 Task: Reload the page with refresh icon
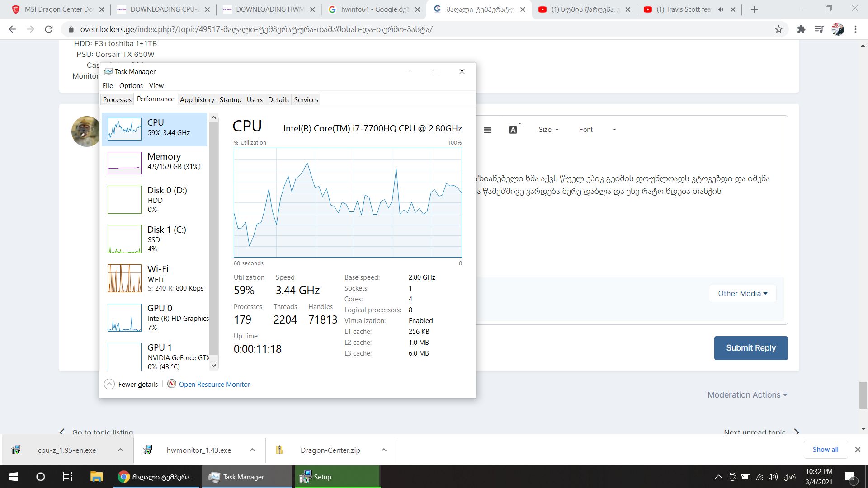tap(49, 29)
